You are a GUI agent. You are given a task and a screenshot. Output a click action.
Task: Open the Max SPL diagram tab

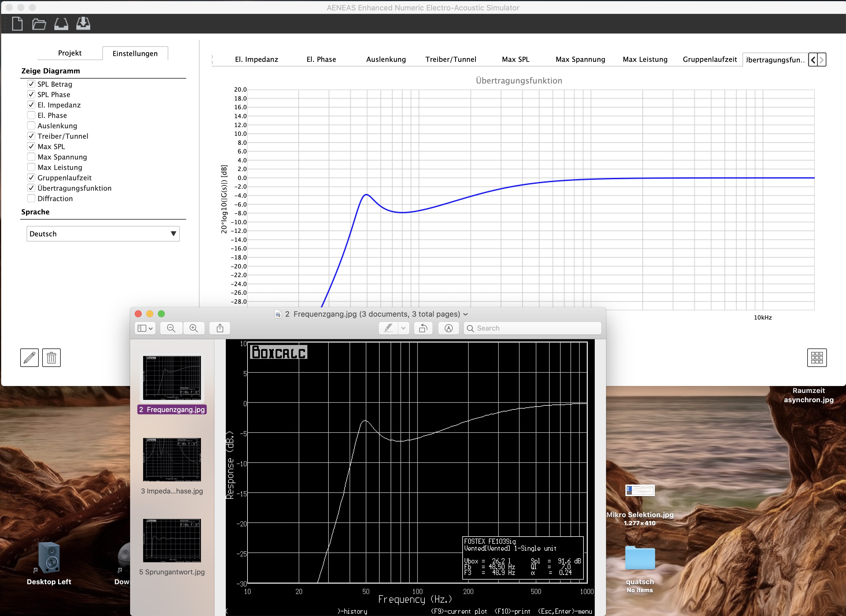[x=515, y=59]
